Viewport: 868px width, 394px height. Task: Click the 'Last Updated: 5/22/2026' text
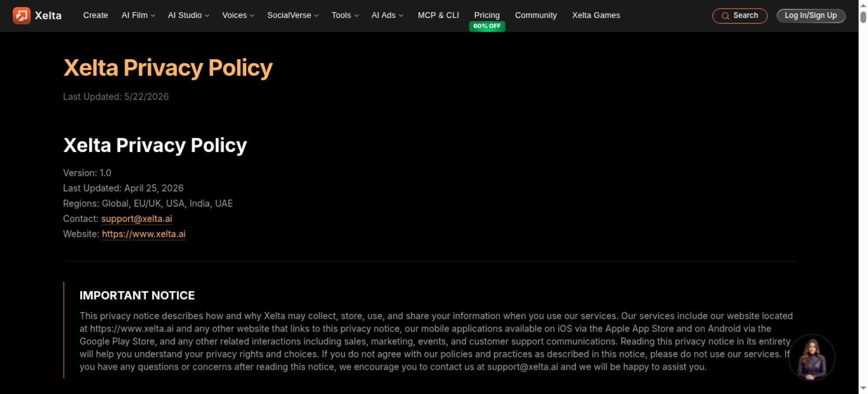click(x=116, y=97)
